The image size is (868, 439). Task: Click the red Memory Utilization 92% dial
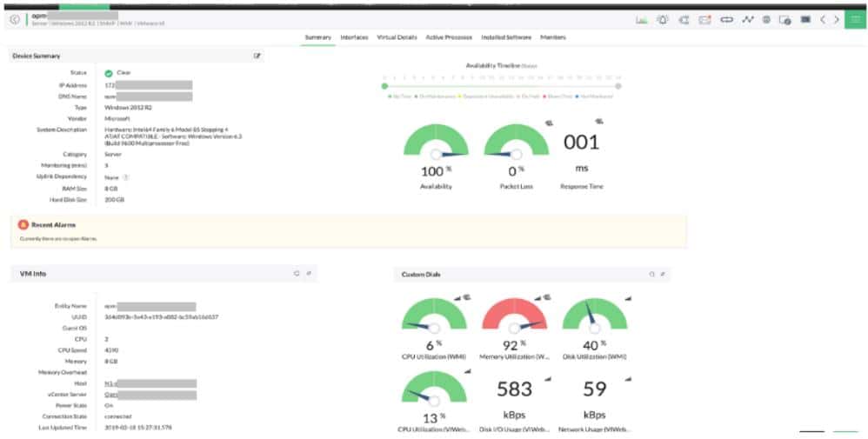pos(514,315)
